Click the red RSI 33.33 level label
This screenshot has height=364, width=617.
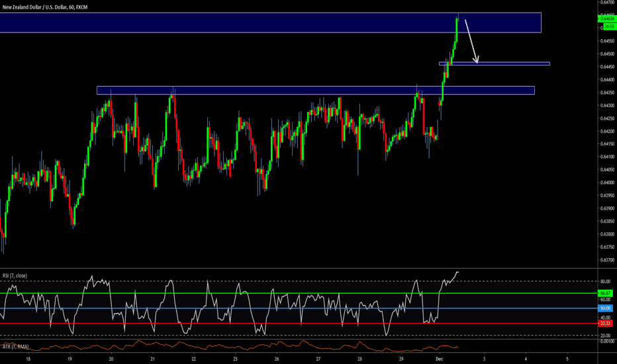(x=605, y=323)
